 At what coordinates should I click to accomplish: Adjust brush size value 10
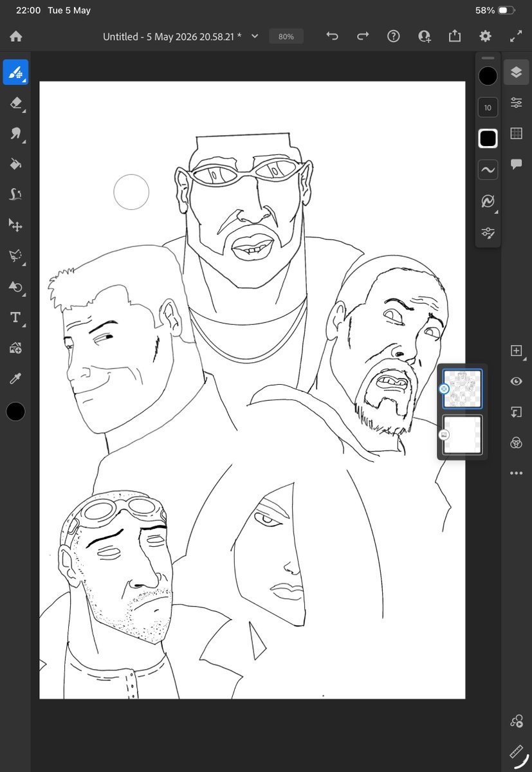point(488,107)
